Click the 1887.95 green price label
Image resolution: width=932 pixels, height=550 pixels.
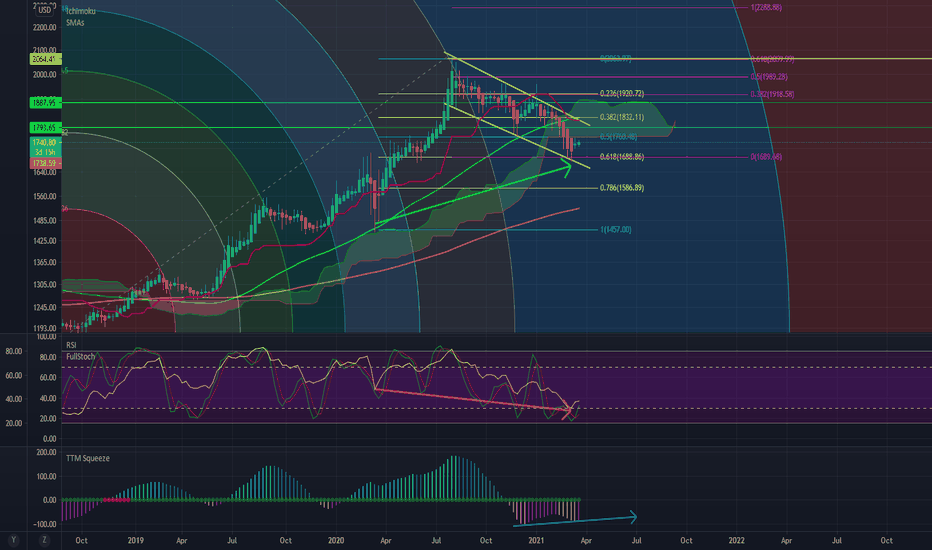(x=45, y=103)
